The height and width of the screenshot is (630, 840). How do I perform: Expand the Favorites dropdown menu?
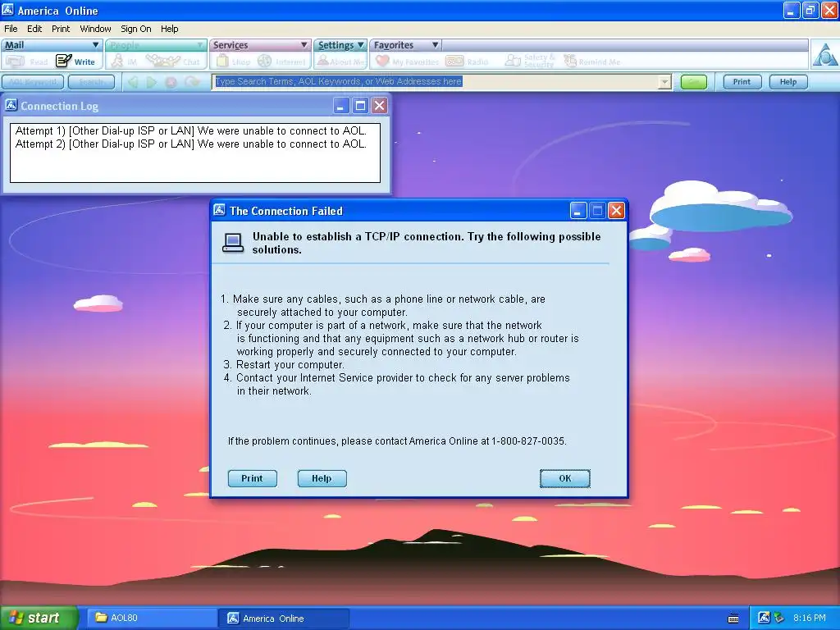click(435, 45)
